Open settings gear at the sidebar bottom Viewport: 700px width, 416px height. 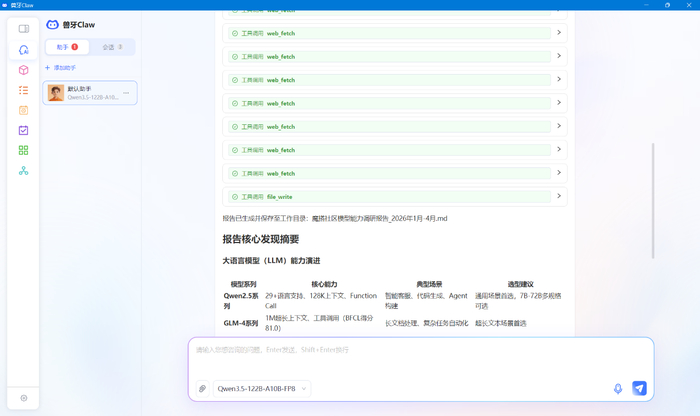pyautogui.click(x=23, y=398)
